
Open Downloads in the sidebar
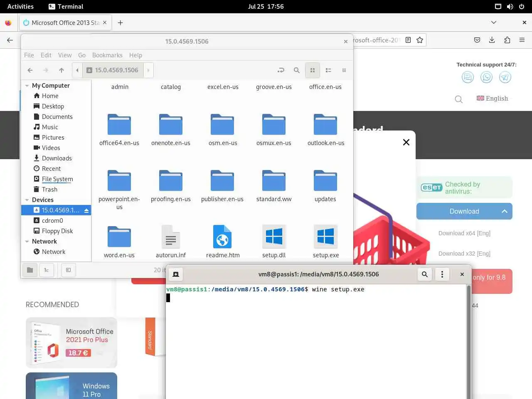[56, 158]
